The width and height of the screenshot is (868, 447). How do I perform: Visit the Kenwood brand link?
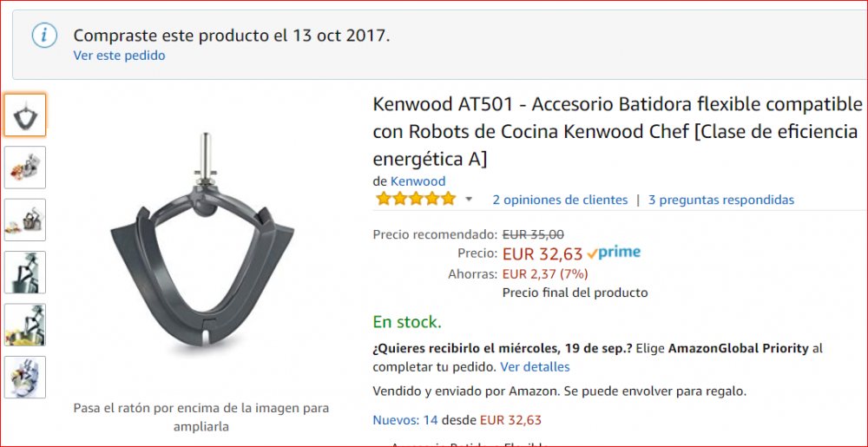tap(418, 181)
